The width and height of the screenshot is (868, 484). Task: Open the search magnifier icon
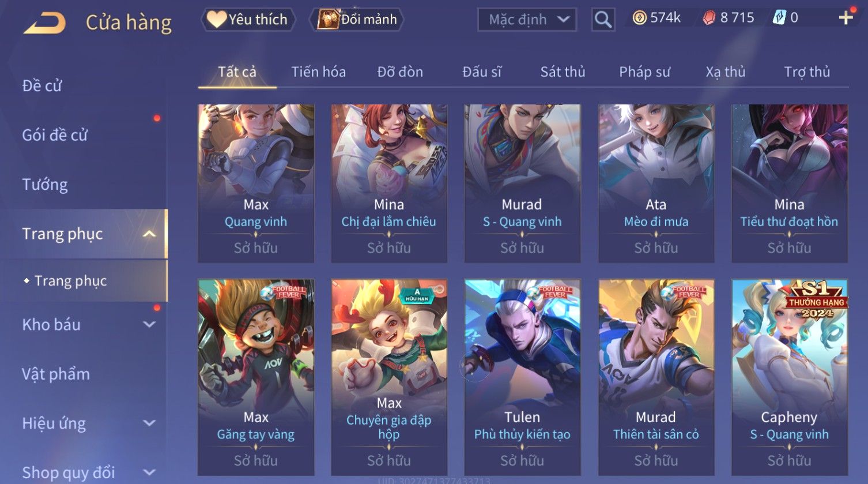click(603, 20)
